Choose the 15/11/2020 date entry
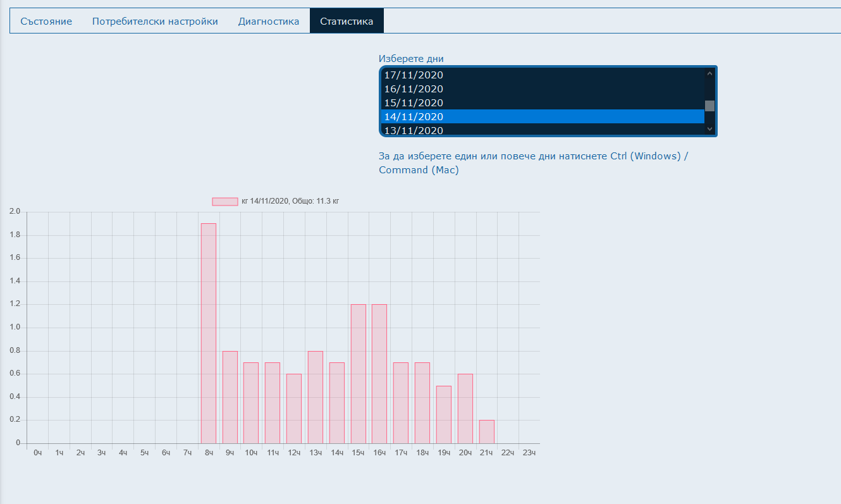Image resolution: width=841 pixels, height=504 pixels. tap(543, 102)
